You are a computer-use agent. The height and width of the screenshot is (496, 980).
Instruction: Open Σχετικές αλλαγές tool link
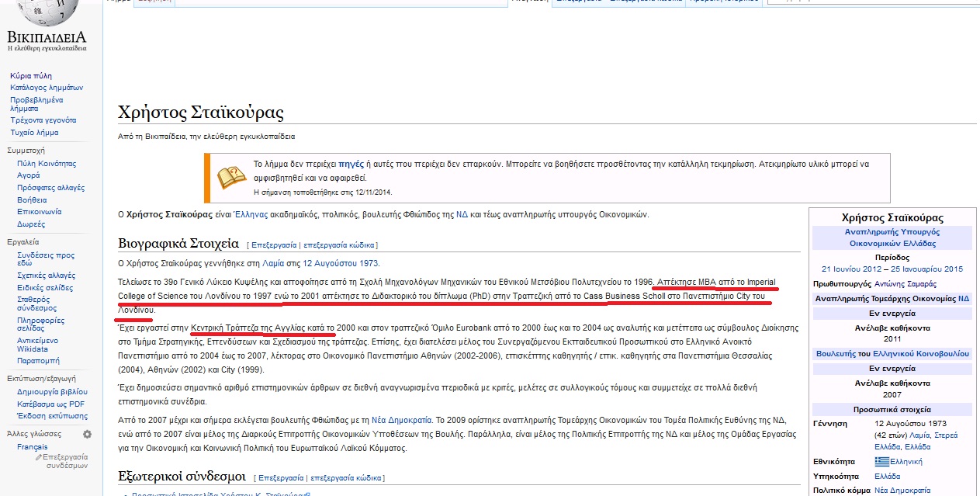point(47,276)
